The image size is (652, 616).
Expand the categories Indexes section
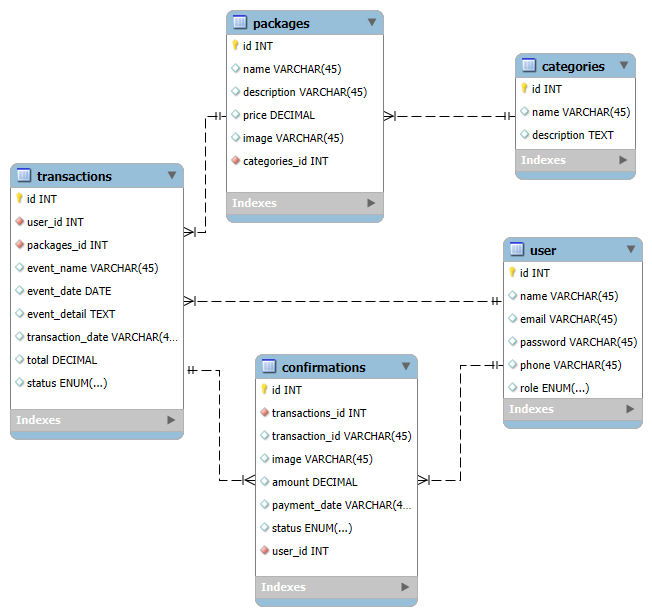(623, 160)
